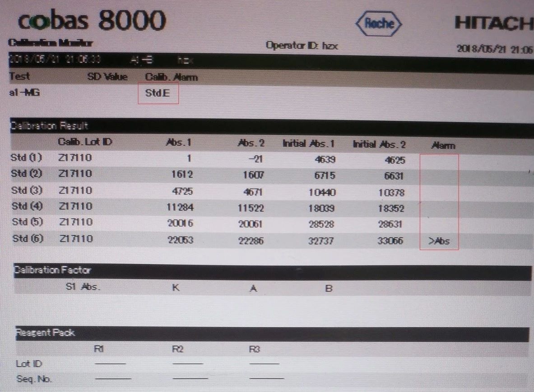Click the Operator ID: hzx text
Image resolution: width=534 pixels, height=392 pixels.
coord(302,45)
